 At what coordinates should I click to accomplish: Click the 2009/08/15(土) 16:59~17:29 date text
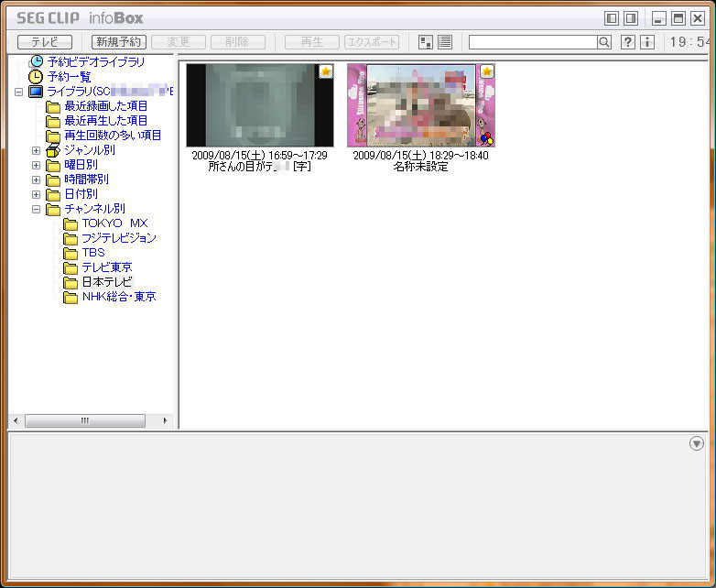pos(260,156)
